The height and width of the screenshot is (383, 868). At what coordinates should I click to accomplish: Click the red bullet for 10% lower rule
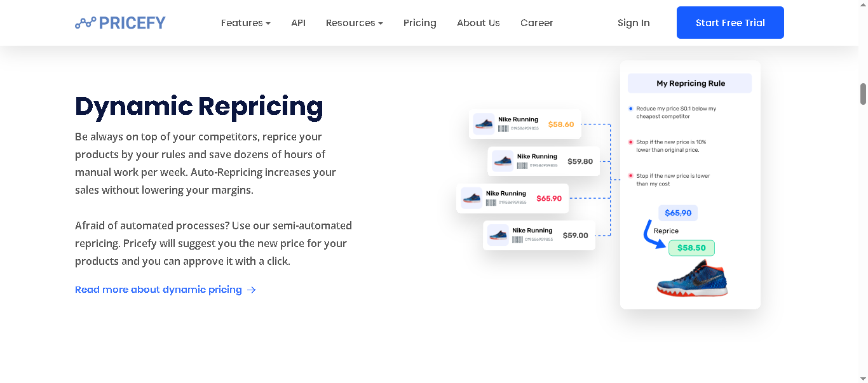(630, 142)
